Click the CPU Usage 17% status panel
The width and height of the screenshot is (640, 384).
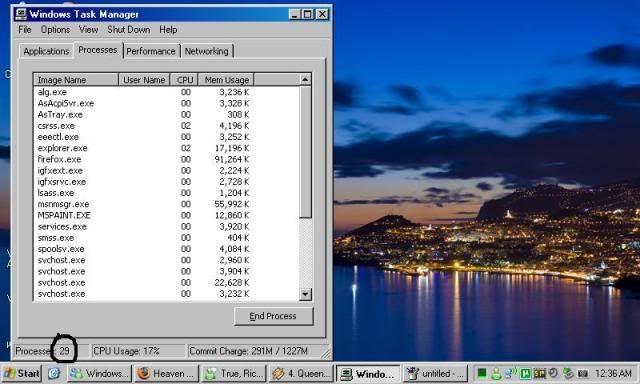(x=138, y=351)
